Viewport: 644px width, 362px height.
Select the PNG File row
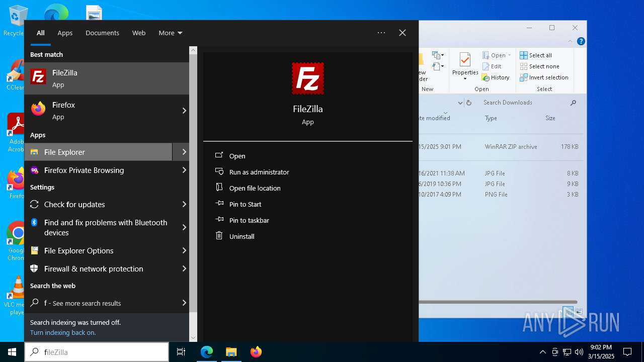pos(501,194)
